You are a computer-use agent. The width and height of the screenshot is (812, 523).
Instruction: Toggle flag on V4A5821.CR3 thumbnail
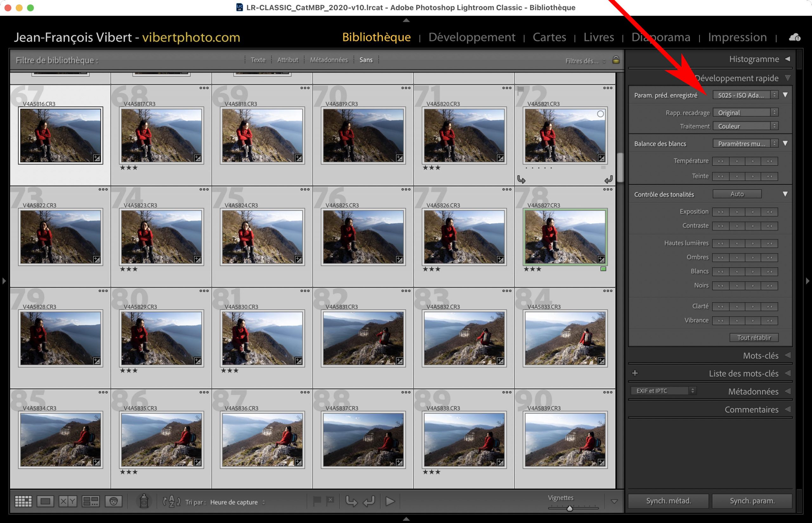coord(520,90)
